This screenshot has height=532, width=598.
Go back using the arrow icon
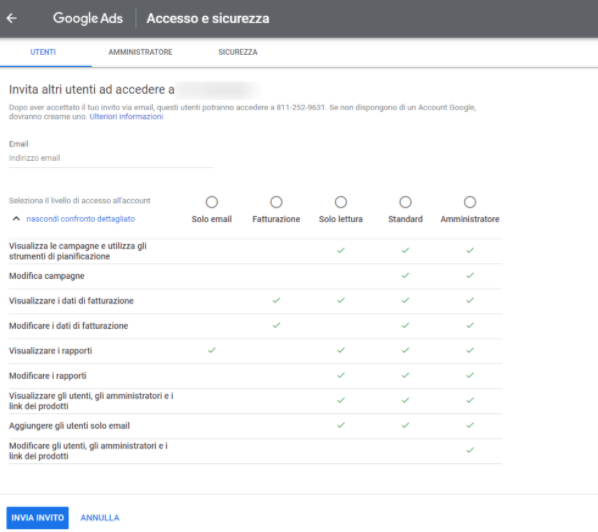(x=12, y=18)
